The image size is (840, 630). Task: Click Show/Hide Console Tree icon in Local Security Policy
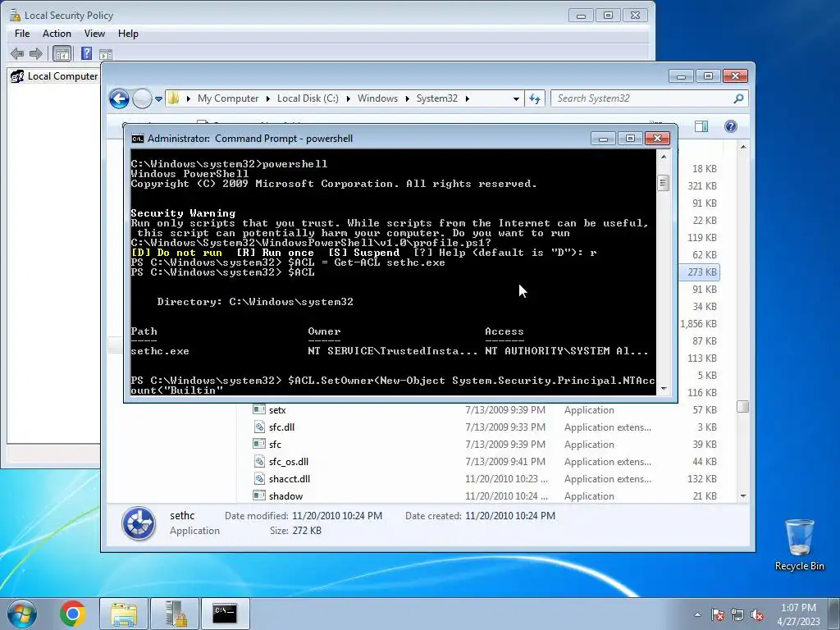click(62, 53)
